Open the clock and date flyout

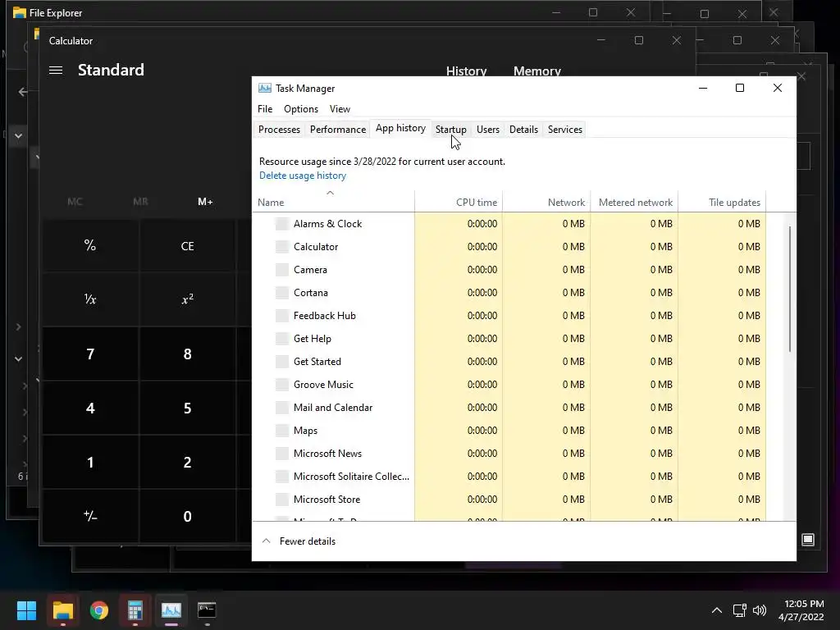click(x=801, y=609)
